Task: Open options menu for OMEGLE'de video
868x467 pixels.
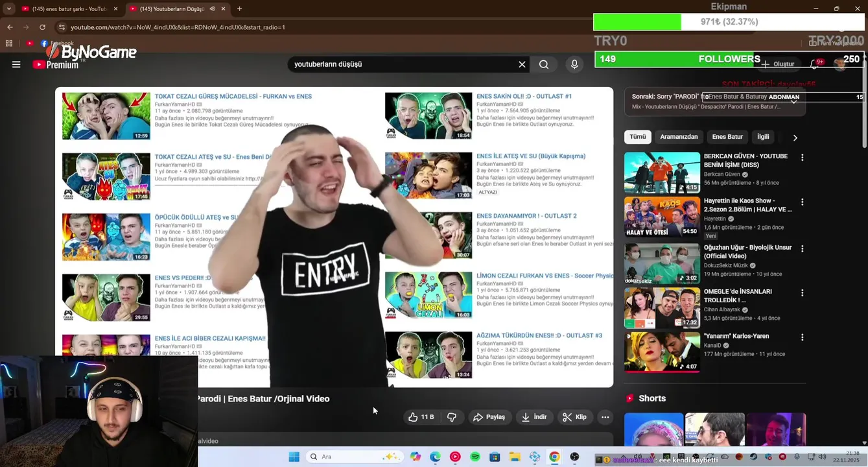Action: [x=802, y=293]
